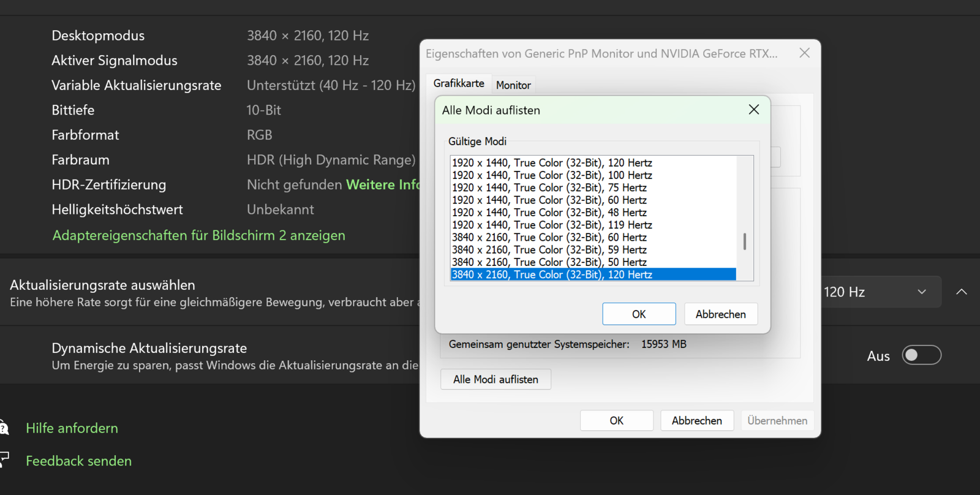Switch to the Monitor tab
The height and width of the screenshot is (495, 980).
[513, 85]
